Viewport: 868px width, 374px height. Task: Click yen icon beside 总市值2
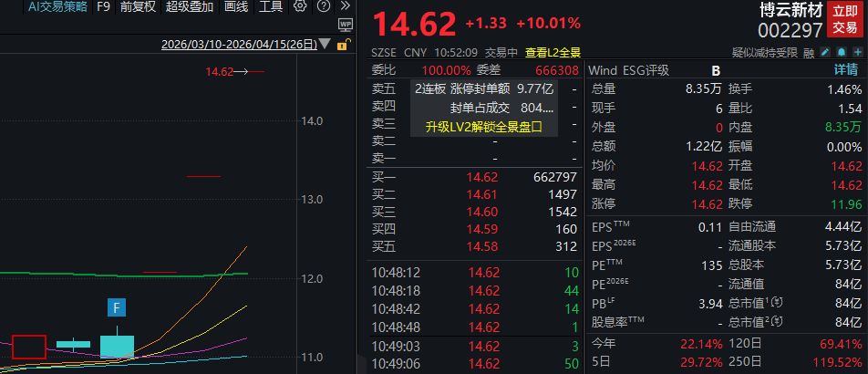779,321
